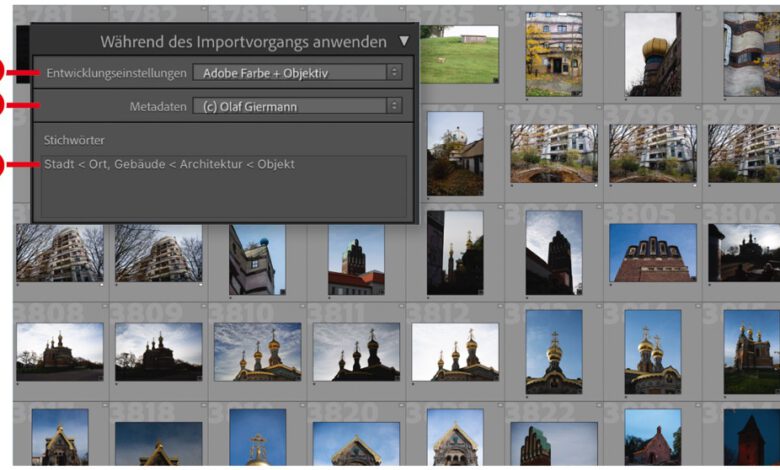The width and height of the screenshot is (780, 470).
Task: Select the tower with red roofs thumbnail
Action: [x=355, y=266]
